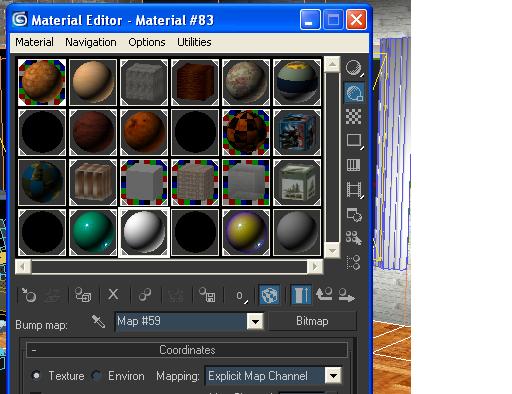The height and width of the screenshot is (394, 512).
Task: Click sample slots scroll down arrow
Action: pyautogui.click(x=332, y=250)
